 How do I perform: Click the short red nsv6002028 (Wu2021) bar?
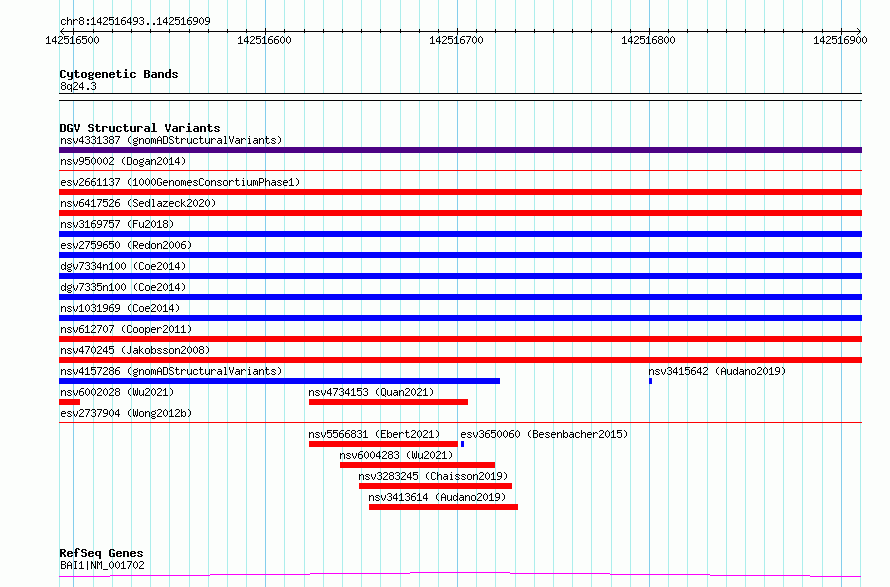point(69,402)
